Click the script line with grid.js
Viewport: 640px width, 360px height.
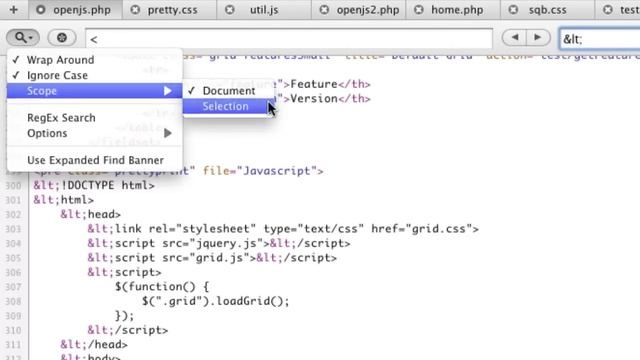(x=212, y=258)
